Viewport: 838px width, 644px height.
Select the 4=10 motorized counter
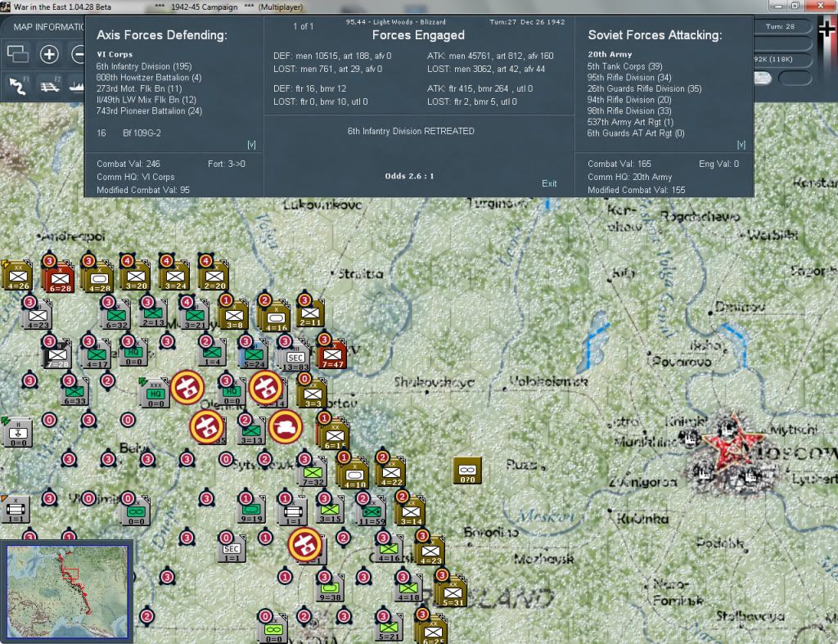click(354, 475)
